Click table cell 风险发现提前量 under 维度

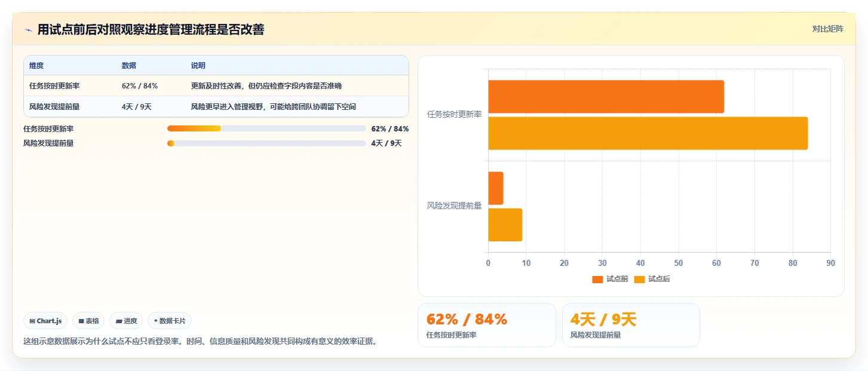[54, 107]
